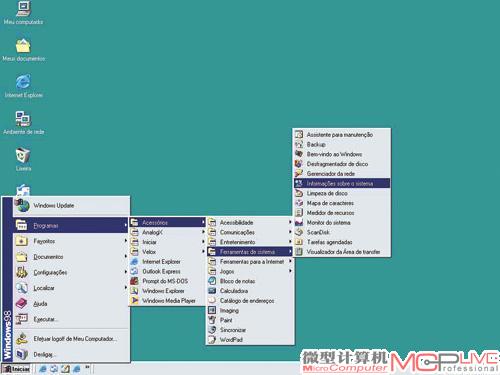Open Velox program group
This screenshot has height=375, width=500.
tap(168, 252)
